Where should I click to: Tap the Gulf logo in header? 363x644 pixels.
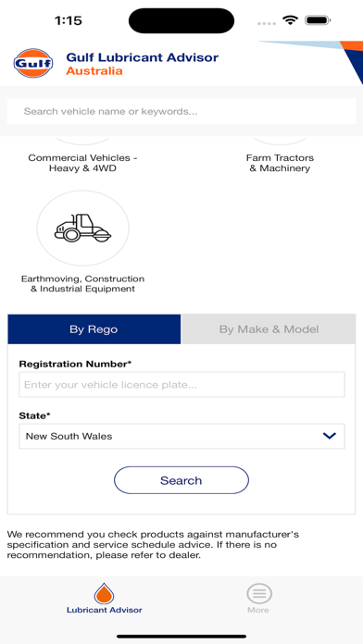click(x=33, y=63)
